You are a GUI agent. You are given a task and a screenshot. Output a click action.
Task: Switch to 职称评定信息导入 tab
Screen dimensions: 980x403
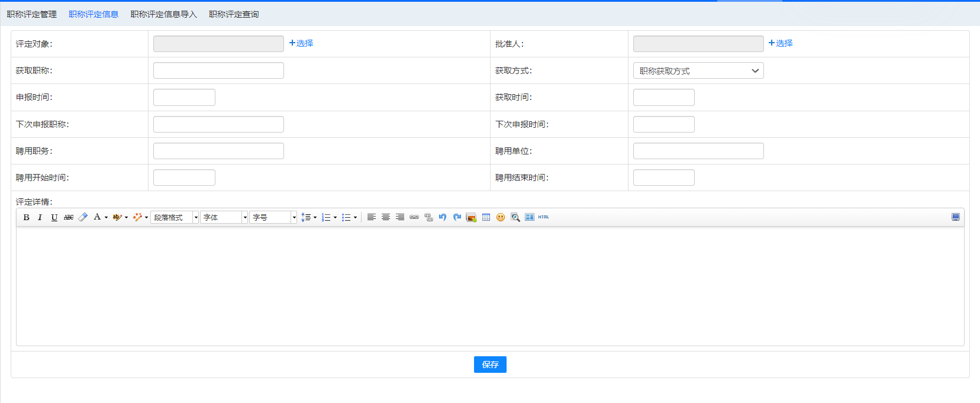[163, 14]
